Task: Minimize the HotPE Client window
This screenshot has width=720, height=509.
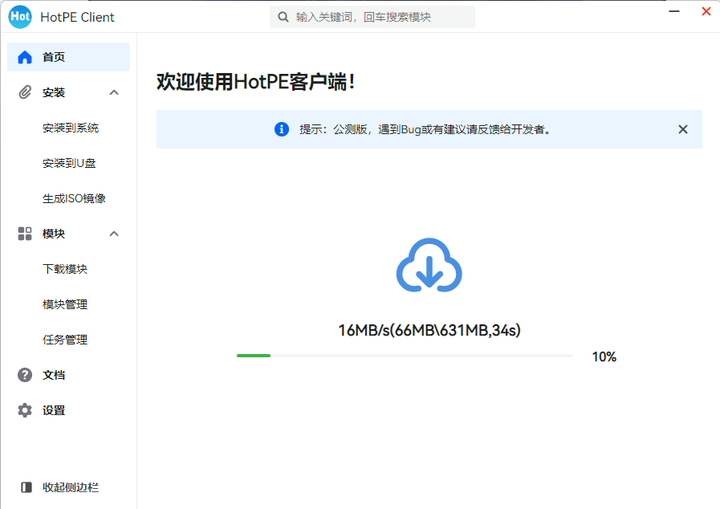Action: 674,11
